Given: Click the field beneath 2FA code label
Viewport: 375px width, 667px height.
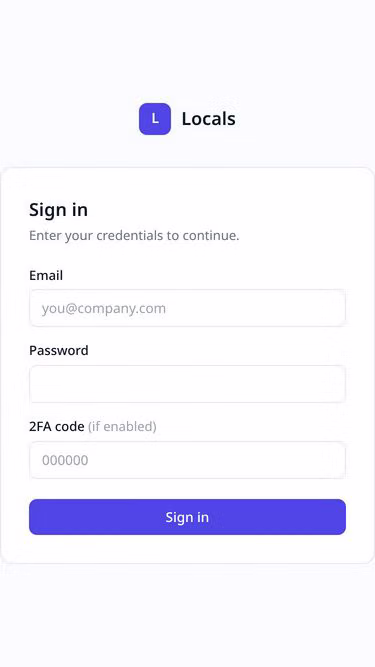Looking at the screenshot, I should click(188, 460).
